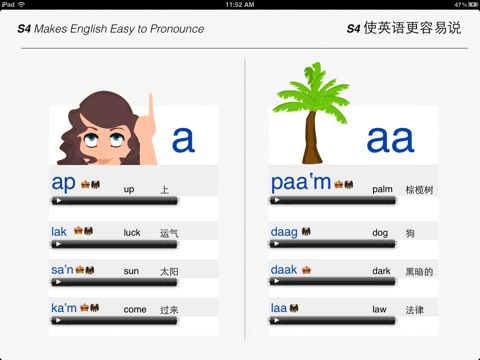Tap the phonetic word 'daak'
480x360 pixels.
284,269
